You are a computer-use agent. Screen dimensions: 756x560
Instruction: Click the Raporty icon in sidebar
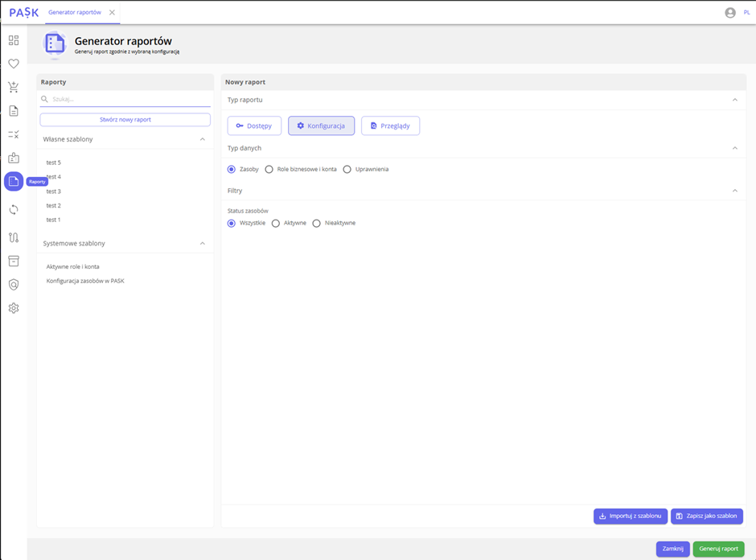coord(14,182)
